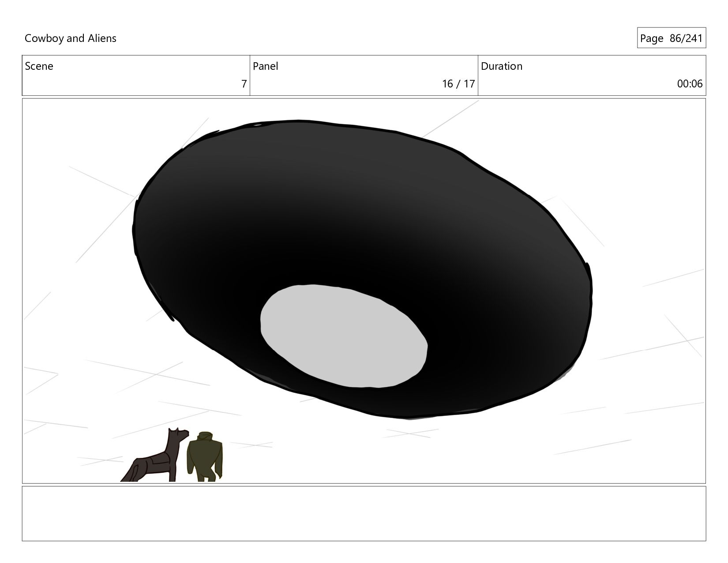The image size is (728, 563).
Task: Click the 'Page 86/241' page indicator box
Action: point(671,38)
